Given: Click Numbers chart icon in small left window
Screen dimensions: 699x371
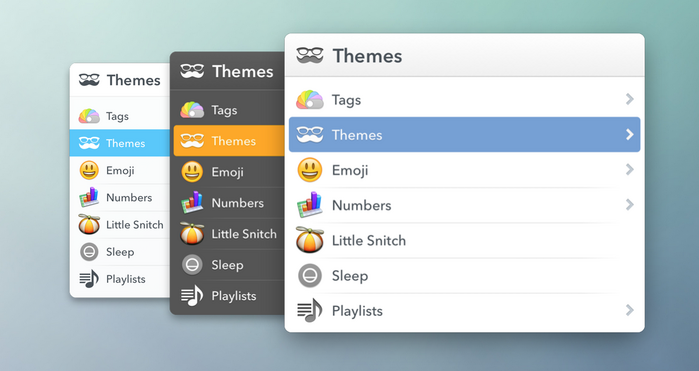Looking at the screenshot, I should click(x=89, y=198).
